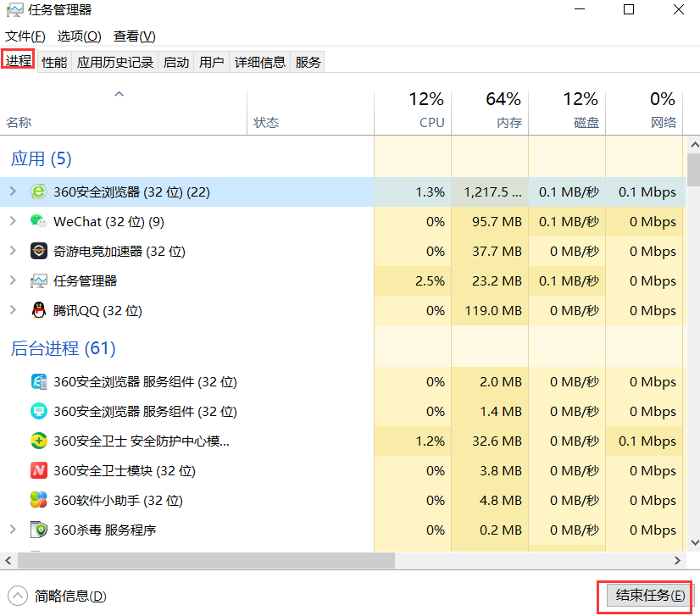This screenshot has height=616, width=700.
Task: Click the 奇游电竞加速器 icon
Action: [38, 251]
